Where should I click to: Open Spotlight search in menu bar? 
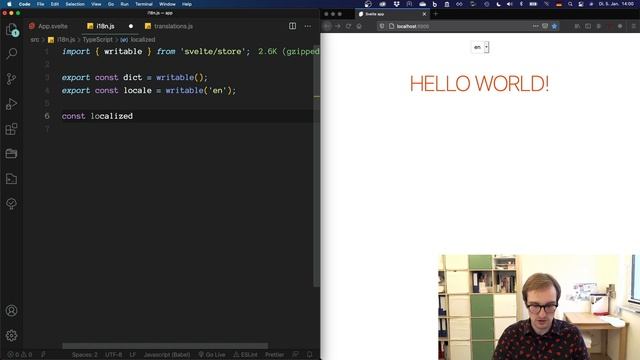coord(570,4)
